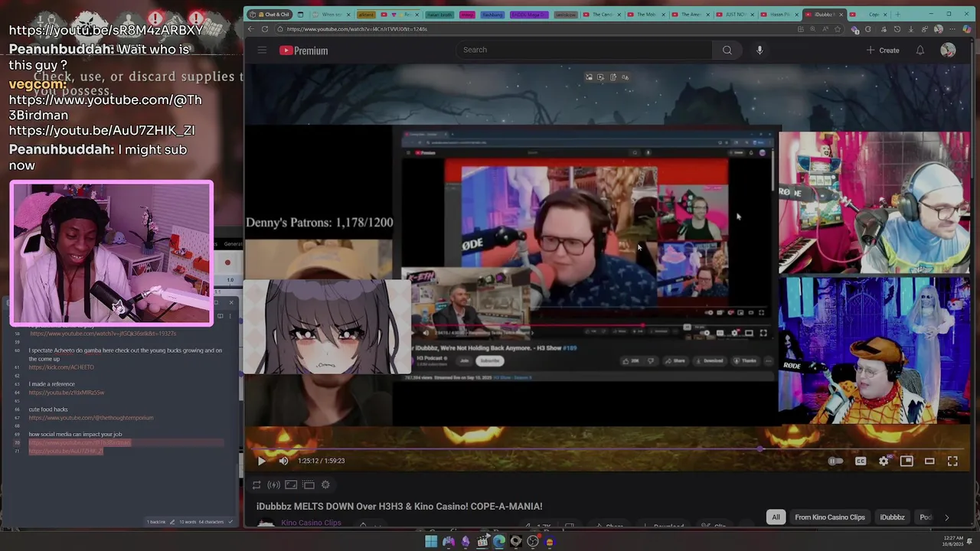Open the Kino Casino Clips channel link
The width and height of the screenshot is (980, 551).
point(311,523)
